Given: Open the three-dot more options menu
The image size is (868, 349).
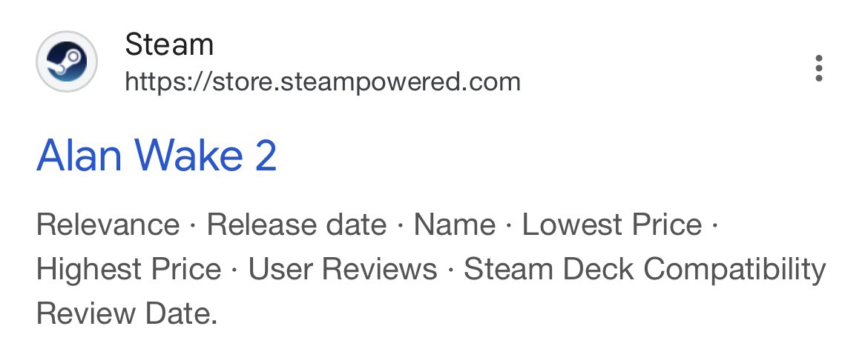Looking at the screenshot, I should coord(819,68).
